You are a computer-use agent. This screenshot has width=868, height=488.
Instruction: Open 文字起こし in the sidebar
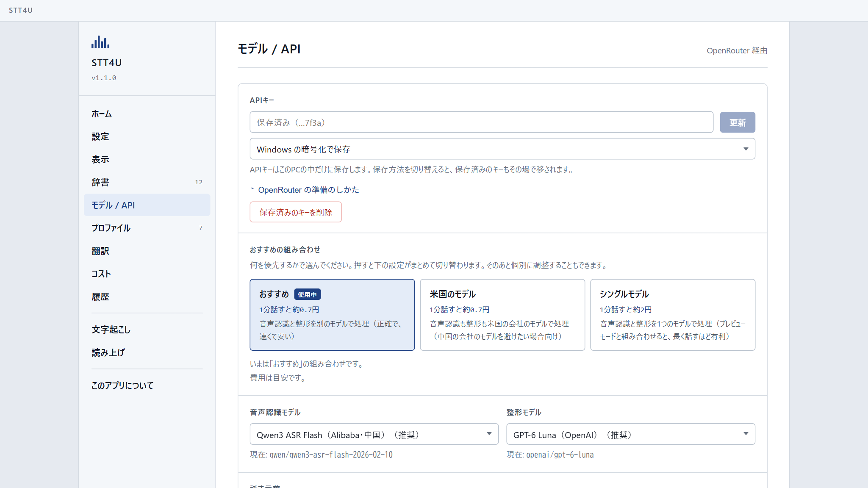point(147,330)
